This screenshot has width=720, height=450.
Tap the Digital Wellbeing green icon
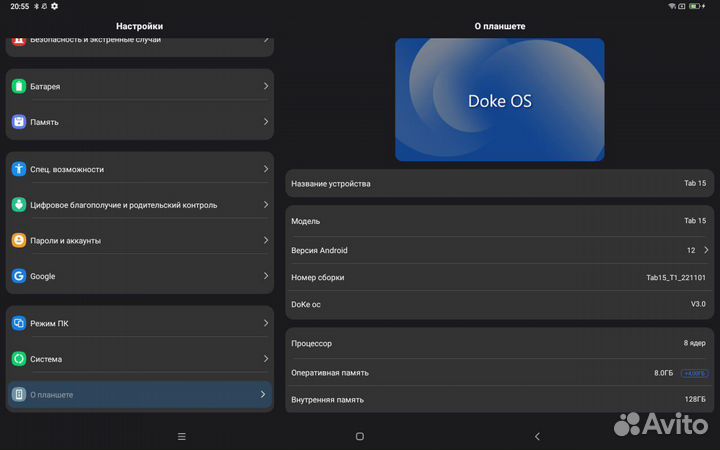19,205
